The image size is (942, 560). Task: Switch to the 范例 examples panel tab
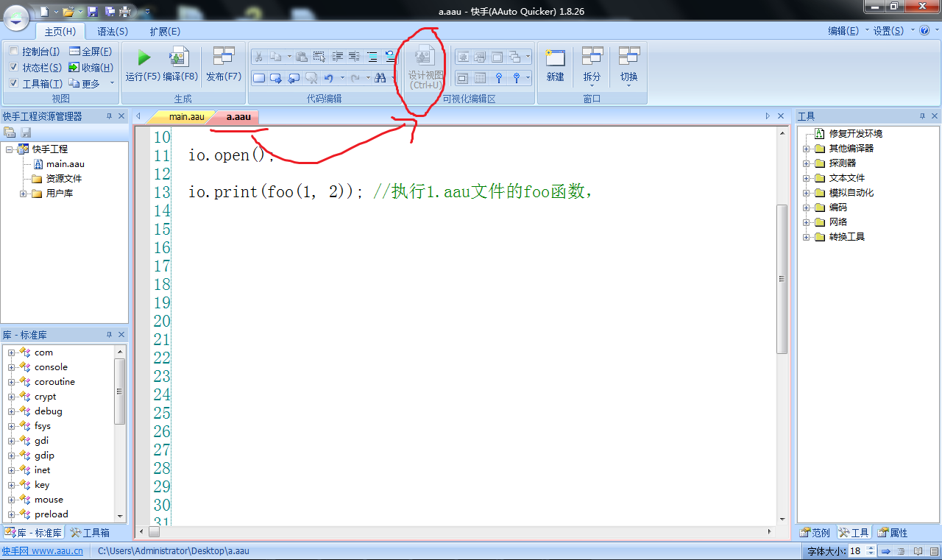pos(815,533)
